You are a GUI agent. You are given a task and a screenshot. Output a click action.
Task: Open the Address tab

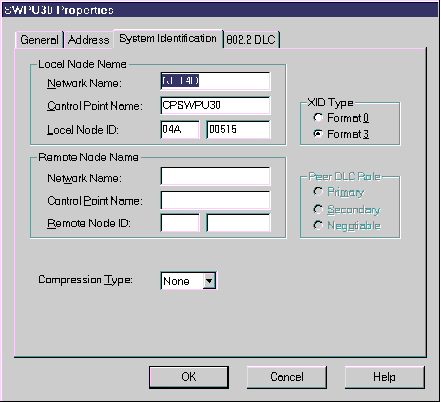89,40
